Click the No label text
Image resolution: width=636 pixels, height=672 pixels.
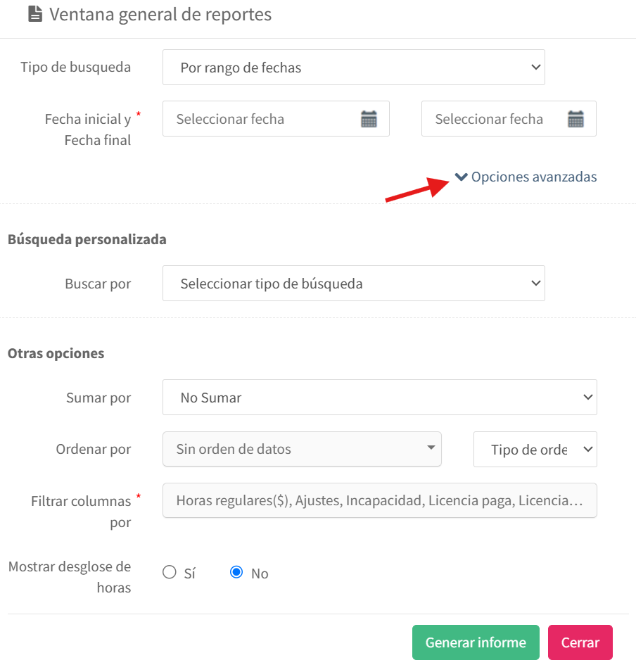pyautogui.click(x=260, y=573)
